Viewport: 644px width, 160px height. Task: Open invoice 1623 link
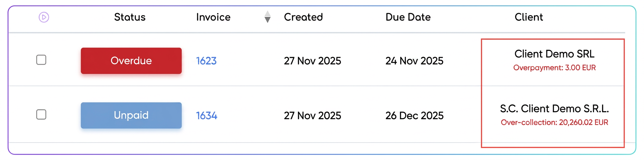(206, 61)
